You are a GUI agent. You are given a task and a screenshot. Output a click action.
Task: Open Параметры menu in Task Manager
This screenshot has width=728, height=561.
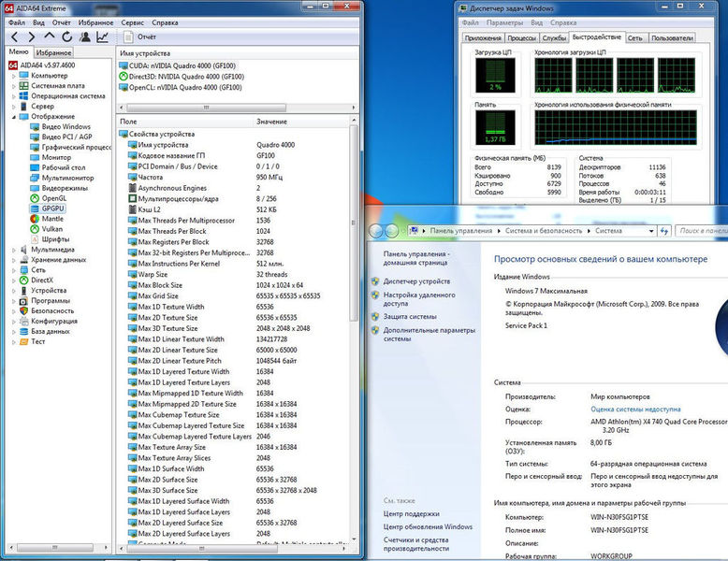click(x=504, y=22)
